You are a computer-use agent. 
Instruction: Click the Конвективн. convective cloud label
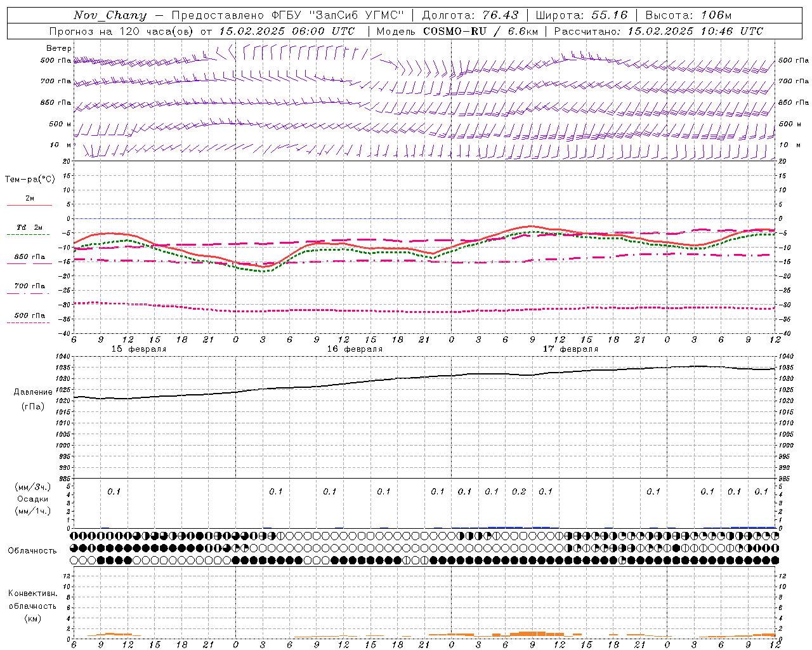click(33, 594)
